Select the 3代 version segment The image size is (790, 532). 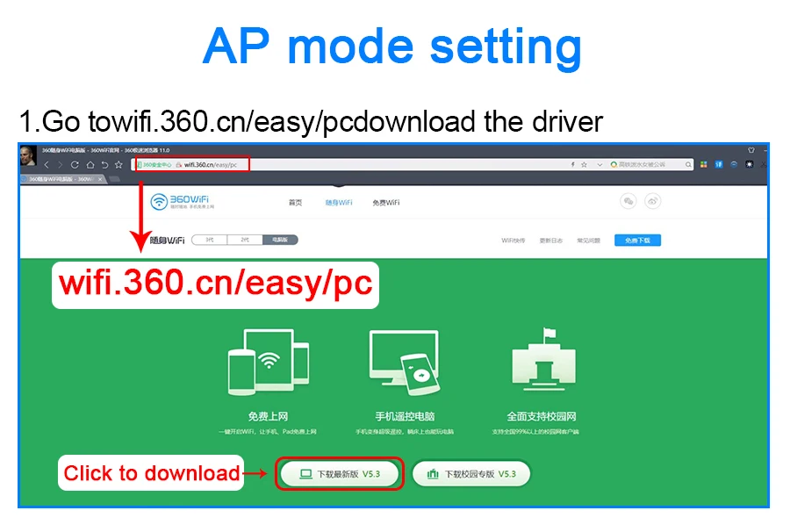point(210,240)
